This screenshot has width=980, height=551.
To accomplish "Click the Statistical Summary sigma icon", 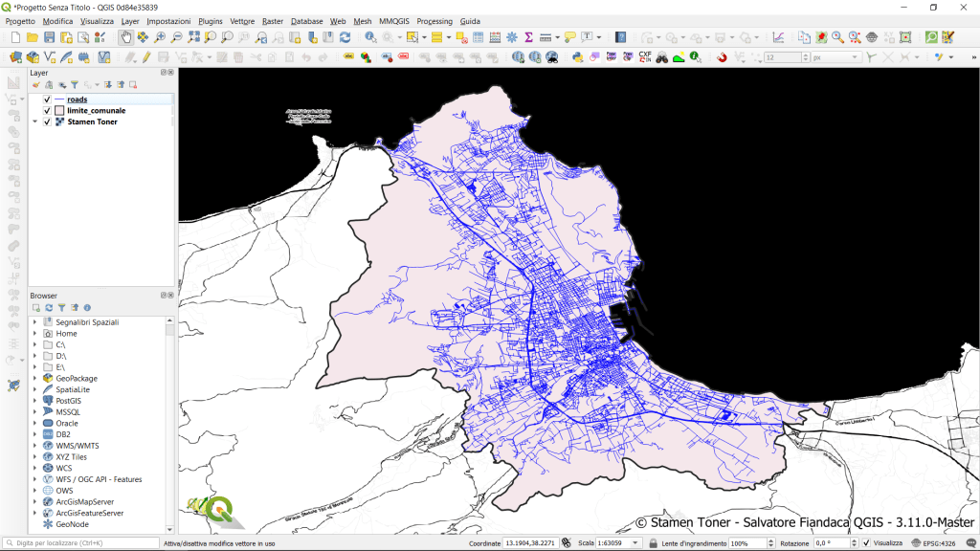I will (528, 37).
